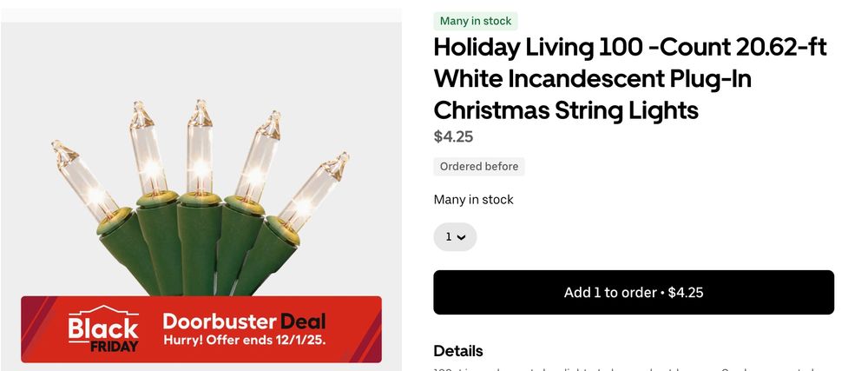The image size is (868, 371).
Task: Click the Add 1 to order button
Action: 634,293
